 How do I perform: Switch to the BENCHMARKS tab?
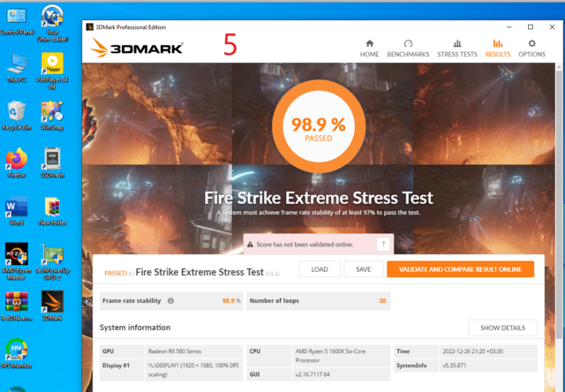(x=408, y=49)
